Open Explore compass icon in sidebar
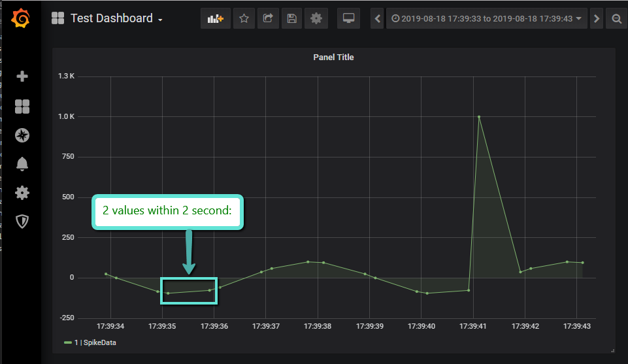 (22, 135)
